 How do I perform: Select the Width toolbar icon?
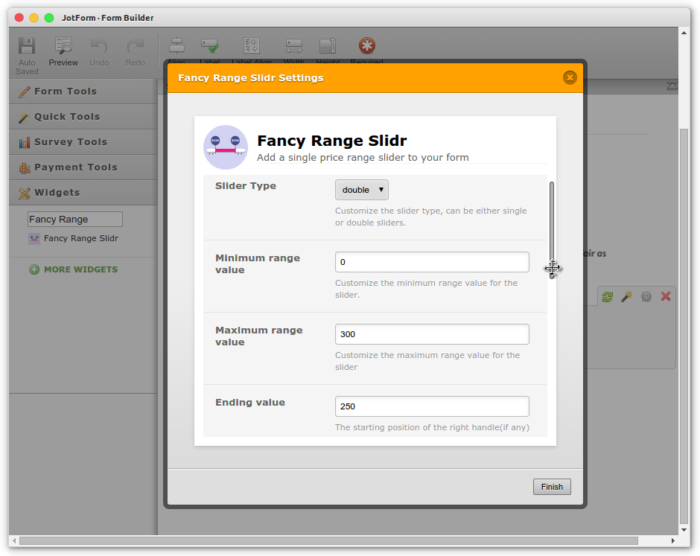coord(294,46)
